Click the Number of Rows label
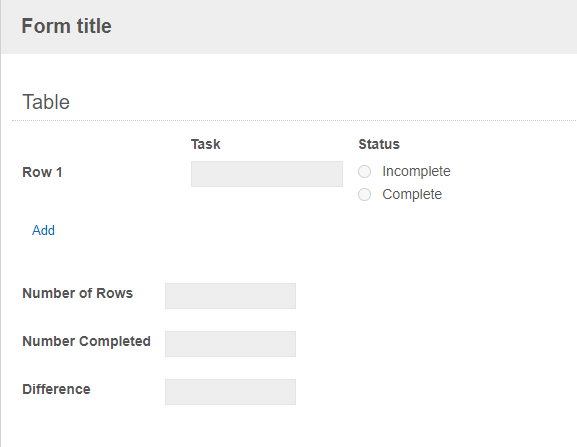 click(78, 293)
